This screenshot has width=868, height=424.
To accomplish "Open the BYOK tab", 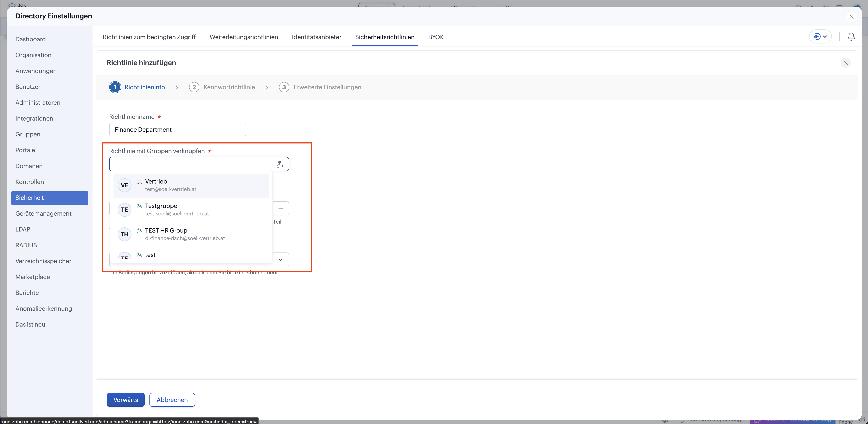I will [x=436, y=37].
